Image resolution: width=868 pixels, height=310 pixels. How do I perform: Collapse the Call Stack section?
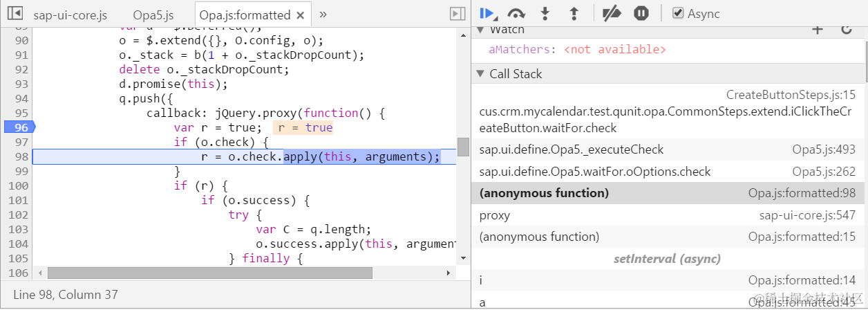point(480,74)
